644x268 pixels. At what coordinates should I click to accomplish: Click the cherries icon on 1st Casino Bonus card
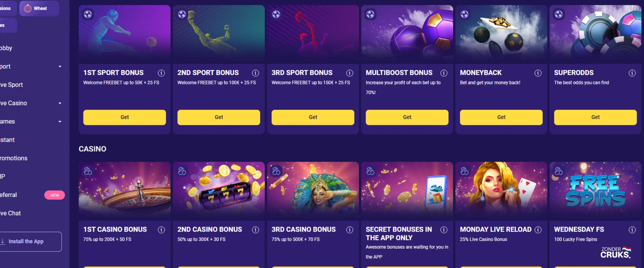coord(88,171)
